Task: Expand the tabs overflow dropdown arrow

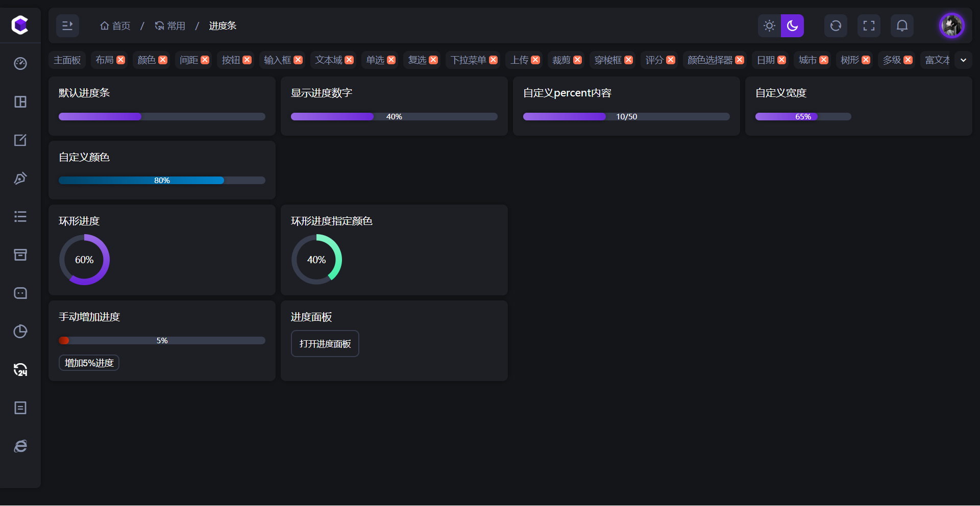Action: pos(963,60)
